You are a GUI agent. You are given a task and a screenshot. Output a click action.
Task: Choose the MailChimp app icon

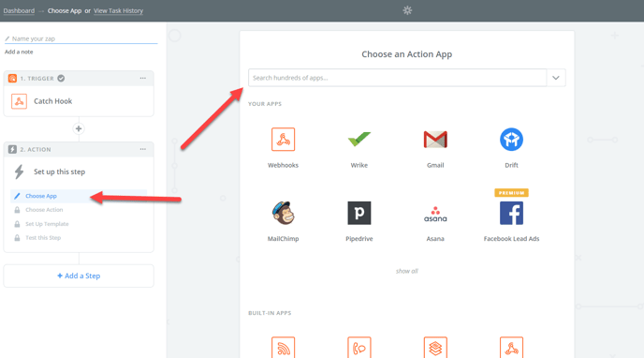(x=283, y=213)
